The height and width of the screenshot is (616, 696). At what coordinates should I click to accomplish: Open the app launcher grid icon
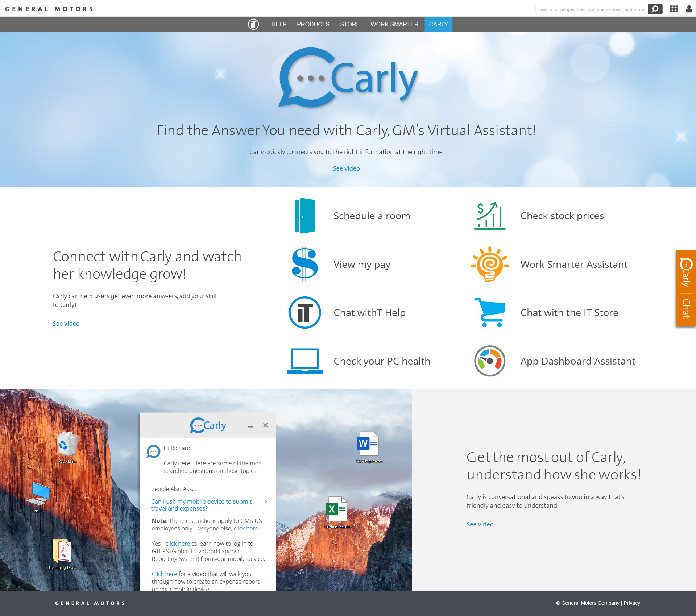(x=674, y=9)
